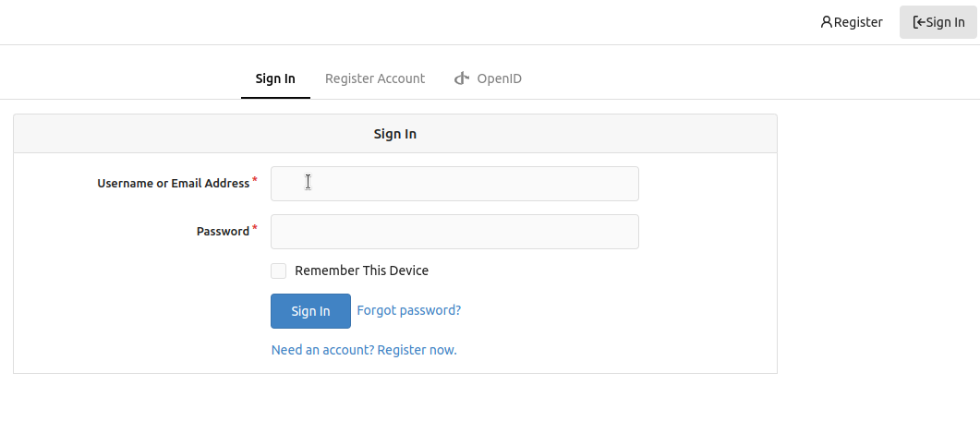Open the Need an account? Register now link
The height and width of the screenshot is (445, 980).
pos(364,350)
